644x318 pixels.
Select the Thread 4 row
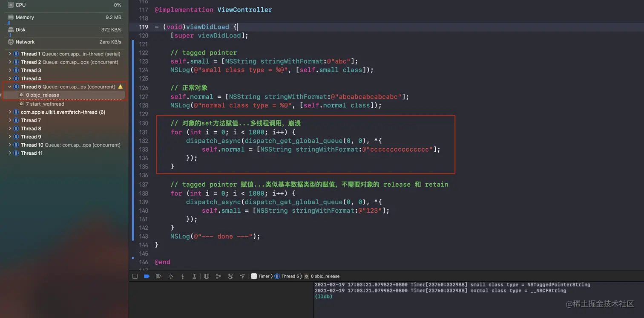coord(64,78)
